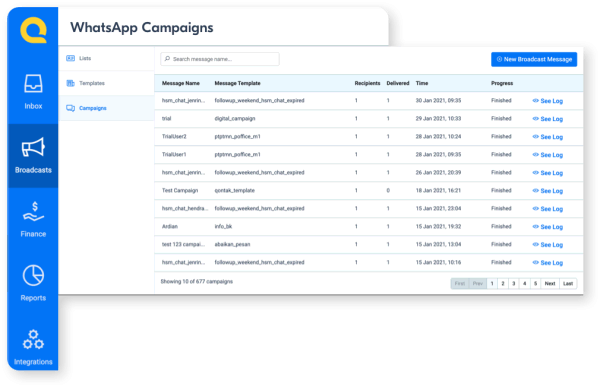The image size is (600, 387).
Task: Click the eye icon in TrialUser1 row
Action: (x=535, y=155)
